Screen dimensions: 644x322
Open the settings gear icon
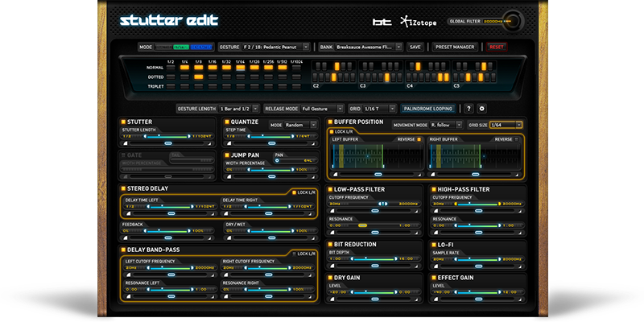[x=482, y=109]
